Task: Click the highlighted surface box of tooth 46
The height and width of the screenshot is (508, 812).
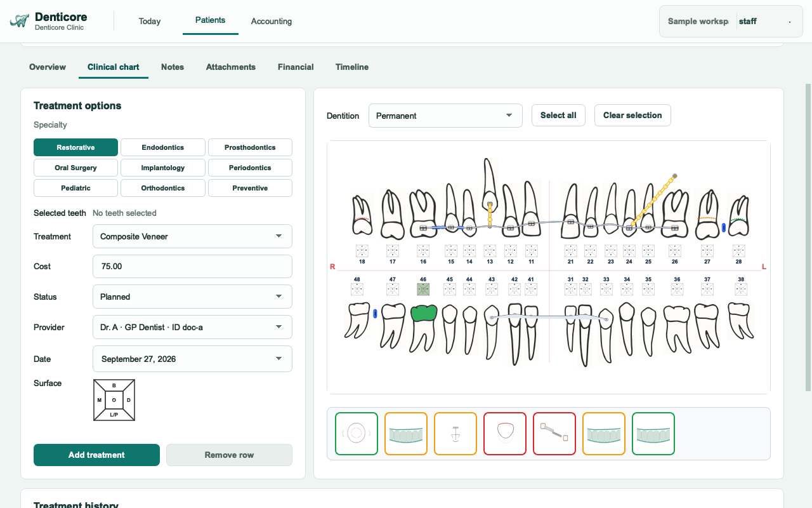Action: pos(423,290)
